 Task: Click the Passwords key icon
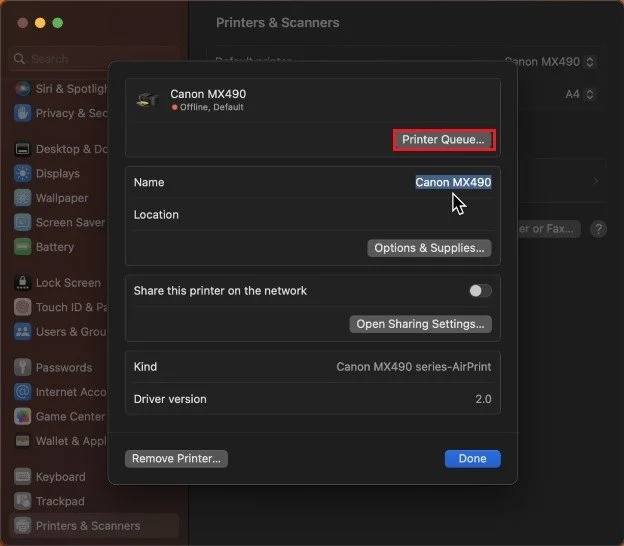coord(22,368)
